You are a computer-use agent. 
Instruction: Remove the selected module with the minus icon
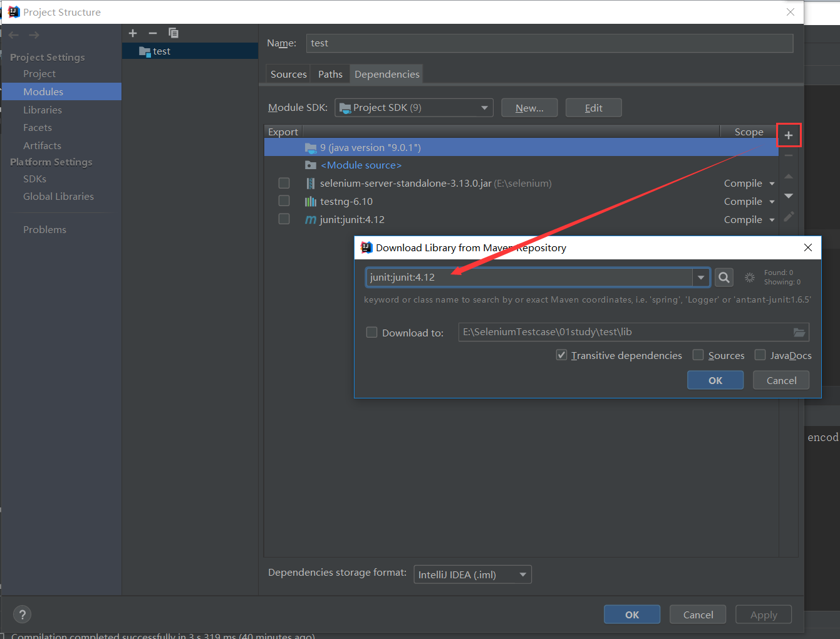153,33
